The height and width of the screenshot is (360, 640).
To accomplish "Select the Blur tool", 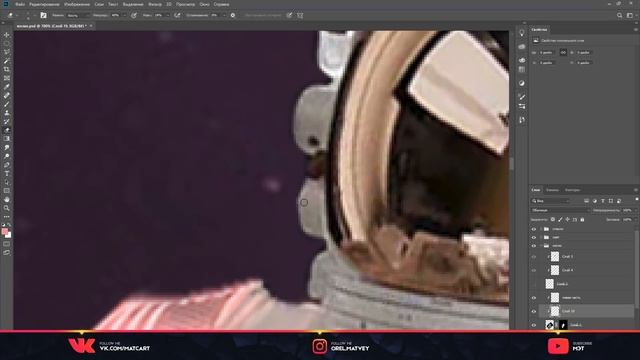I will [7, 147].
